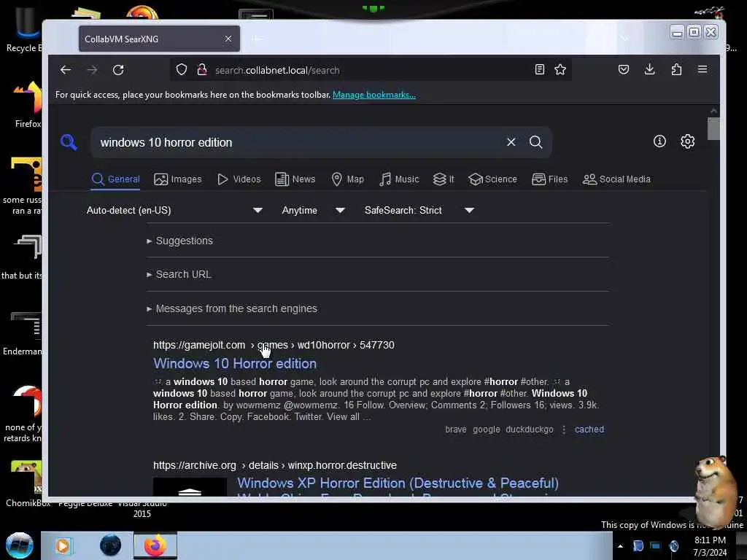Select the Firefox desktop shortcut
This screenshot has width=747, height=560.
28,105
